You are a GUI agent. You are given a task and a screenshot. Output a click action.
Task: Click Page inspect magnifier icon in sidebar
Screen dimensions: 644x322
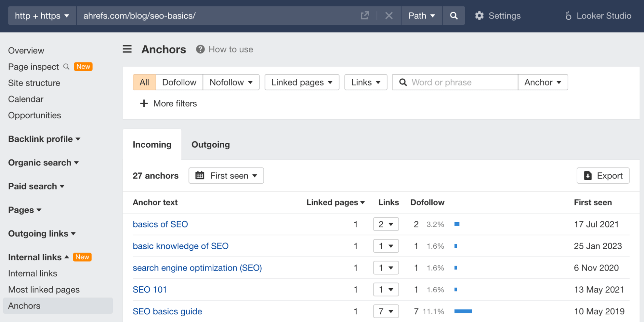pos(66,67)
